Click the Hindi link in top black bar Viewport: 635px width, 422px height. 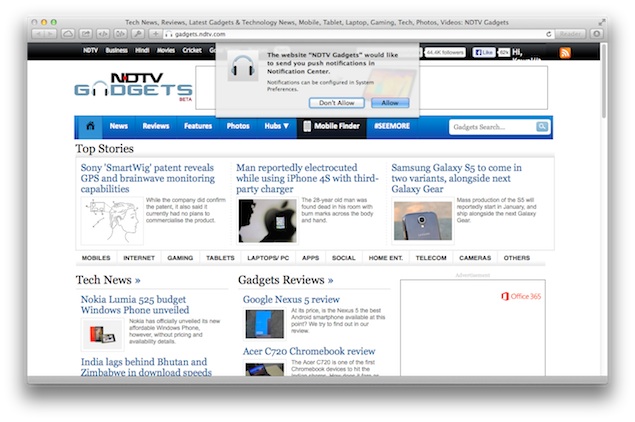pyautogui.click(x=142, y=50)
